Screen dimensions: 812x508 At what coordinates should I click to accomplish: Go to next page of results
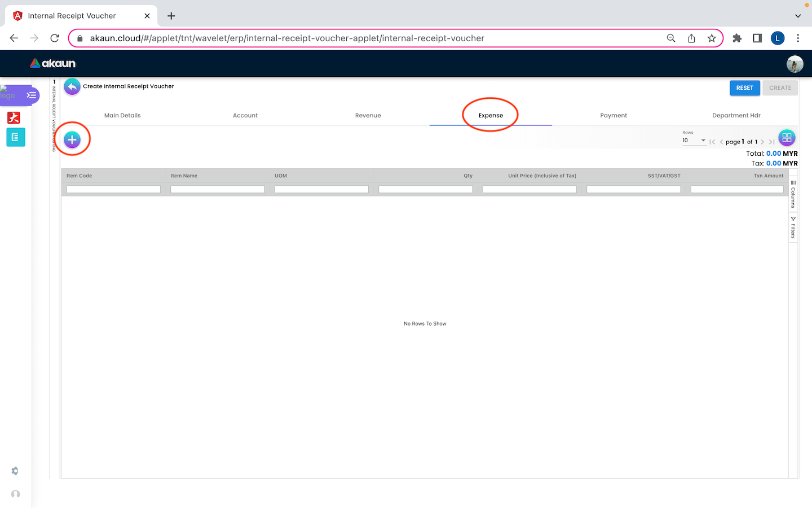coord(762,142)
